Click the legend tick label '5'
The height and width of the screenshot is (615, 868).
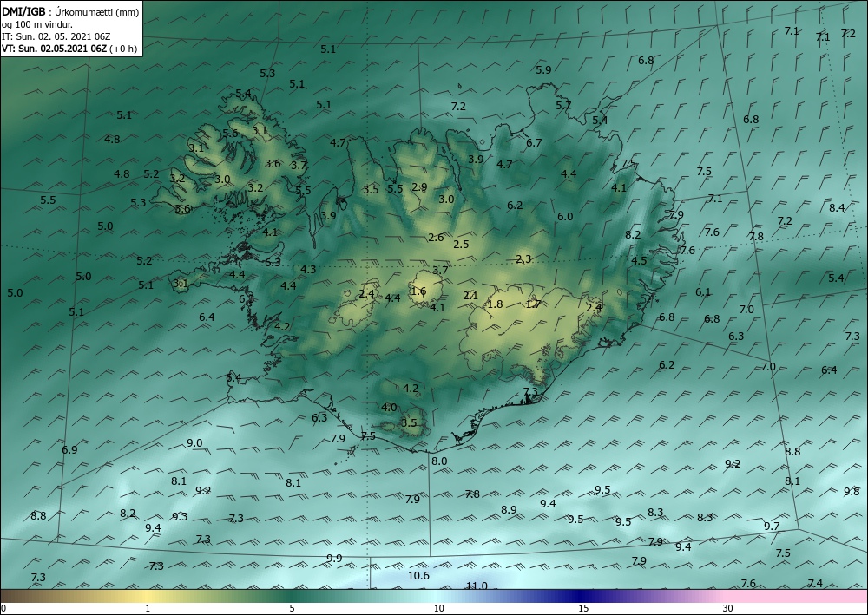(x=292, y=608)
